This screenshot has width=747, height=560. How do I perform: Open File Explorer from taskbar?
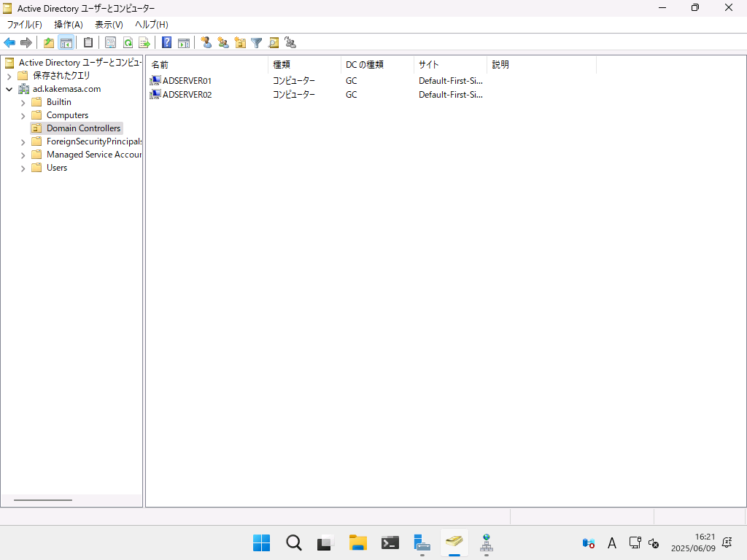coord(357,542)
